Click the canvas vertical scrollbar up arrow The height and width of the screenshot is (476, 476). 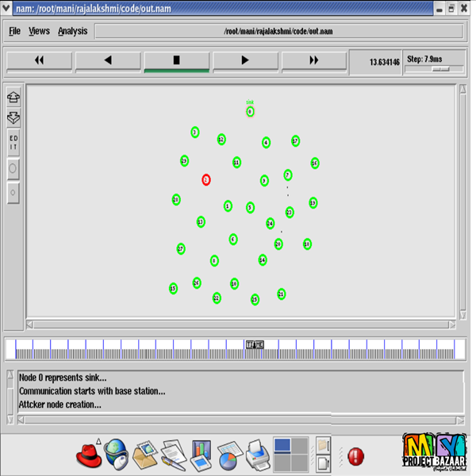pyautogui.click(x=463, y=89)
